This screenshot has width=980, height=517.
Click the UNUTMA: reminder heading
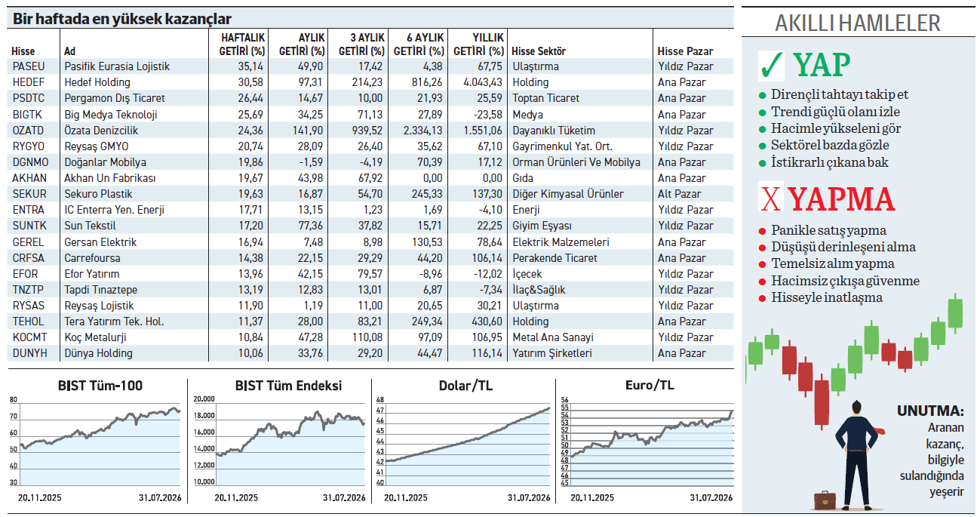tap(930, 412)
